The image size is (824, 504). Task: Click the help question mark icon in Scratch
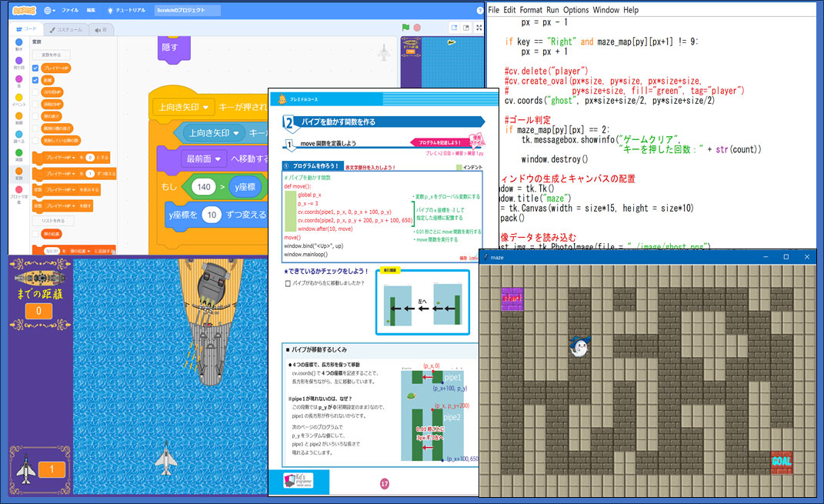pyautogui.click(x=479, y=11)
